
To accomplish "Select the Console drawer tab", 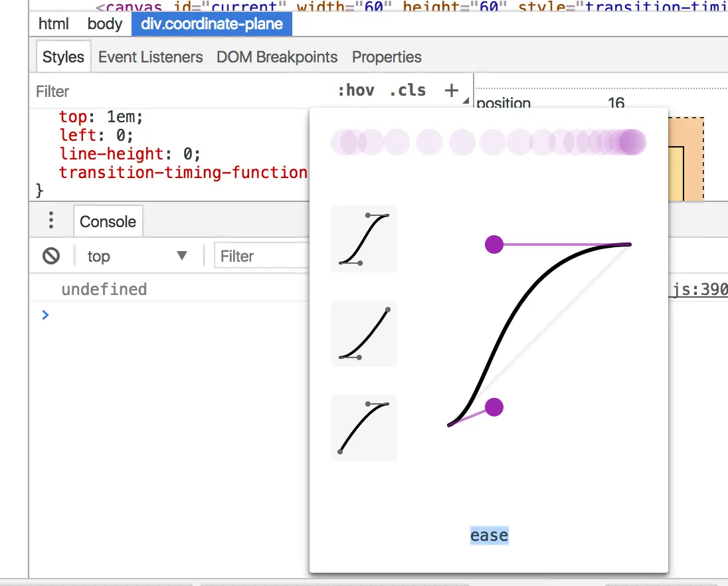I will pyautogui.click(x=108, y=221).
